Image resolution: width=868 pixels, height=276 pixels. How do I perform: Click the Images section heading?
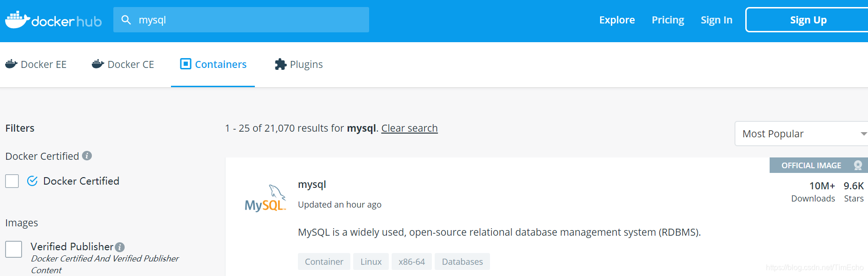22,223
